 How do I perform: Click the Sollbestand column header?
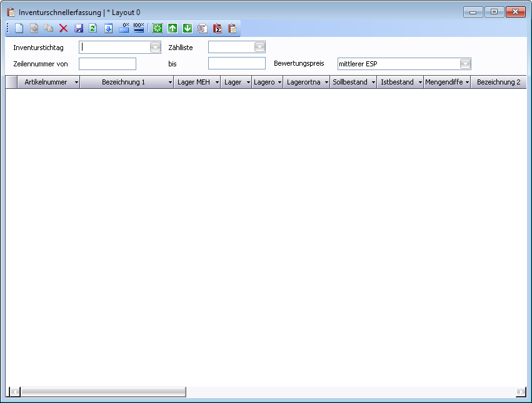(350, 83)
